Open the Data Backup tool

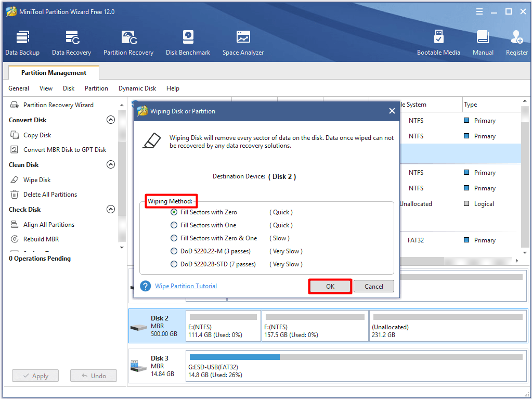(x=22, y=43)
